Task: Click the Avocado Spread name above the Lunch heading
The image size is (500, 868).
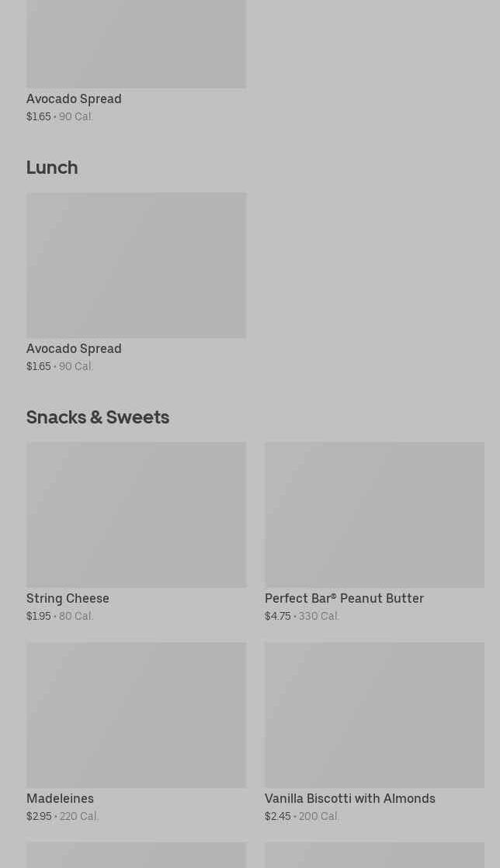Action: (x=74, y=99)
